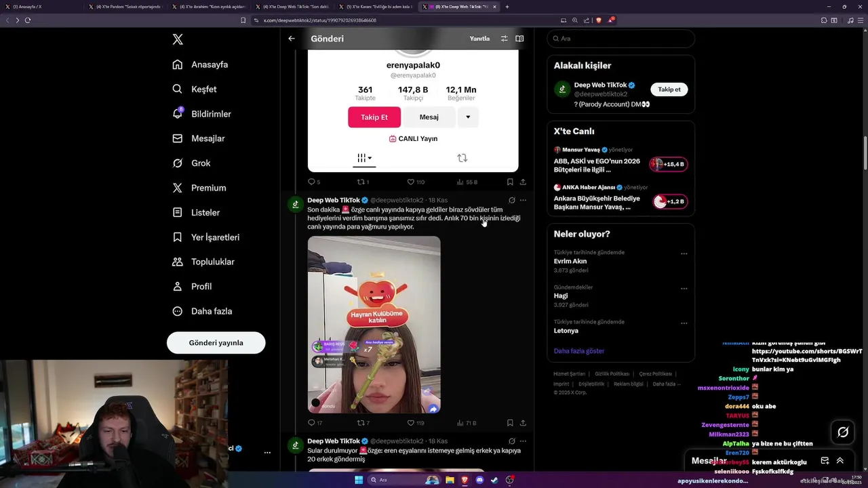This screenshot has width=868, height=488.
Task: Click Hizmet Şartları footer link
Action: (569, 374)
